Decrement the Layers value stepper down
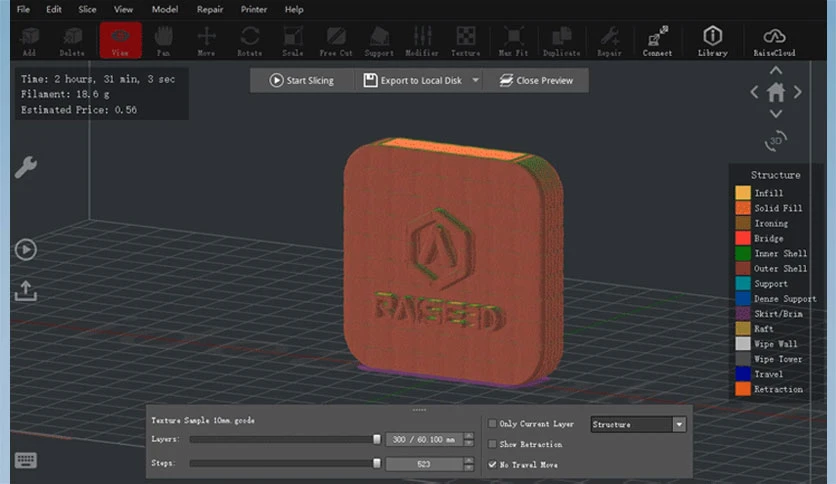Viewport: 836px width, 484px height. click(469, 443)
